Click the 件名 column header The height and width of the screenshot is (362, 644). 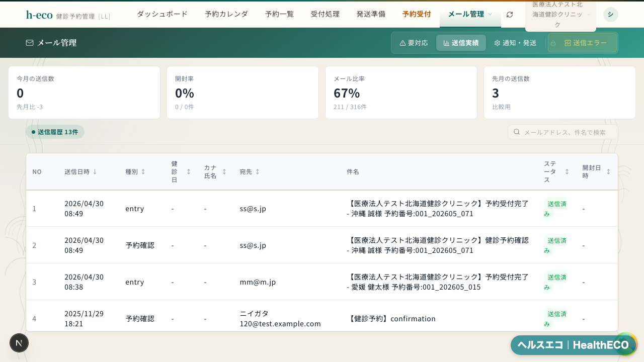click(353, 171)
